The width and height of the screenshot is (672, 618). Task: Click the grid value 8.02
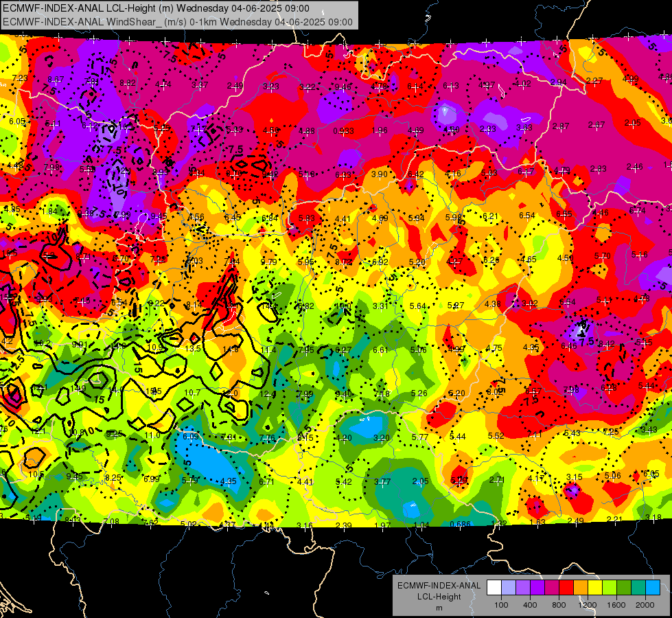coord(495,391)
